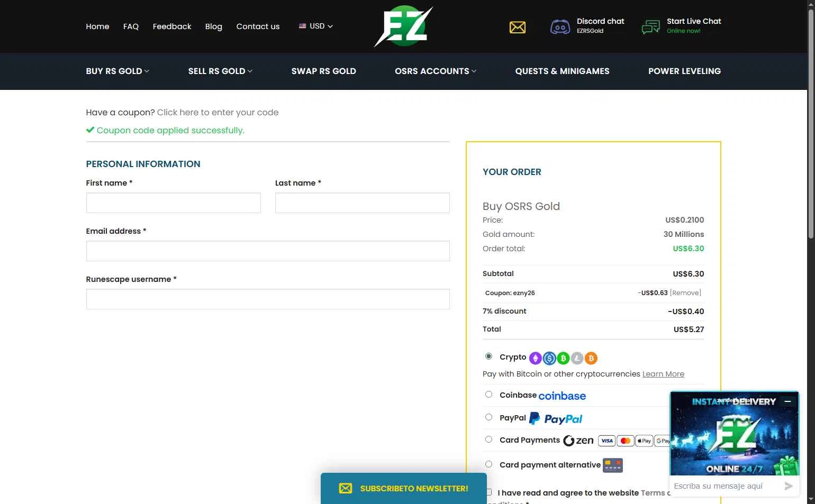Focus the First name input field
The image size is (815, 504).
click(174, 203)
